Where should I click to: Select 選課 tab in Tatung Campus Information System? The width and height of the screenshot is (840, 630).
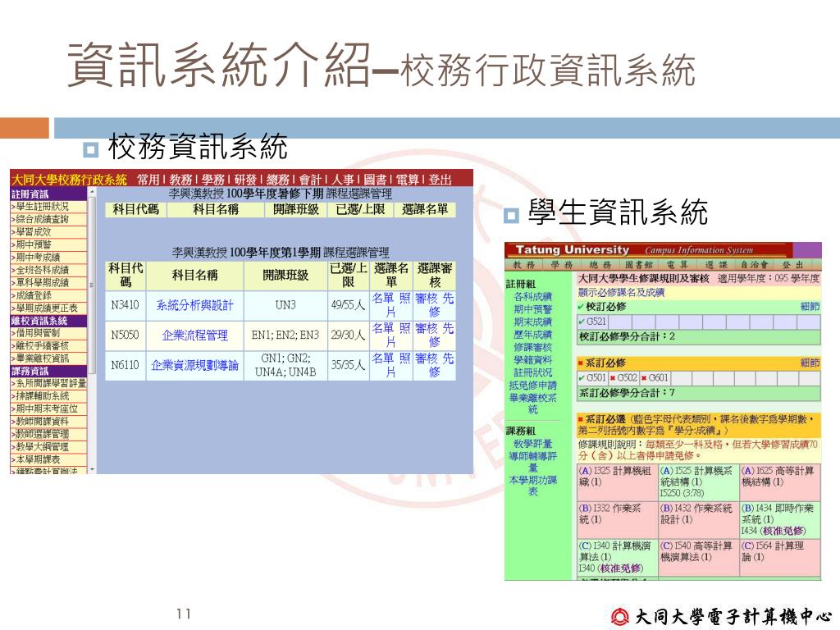715,265
